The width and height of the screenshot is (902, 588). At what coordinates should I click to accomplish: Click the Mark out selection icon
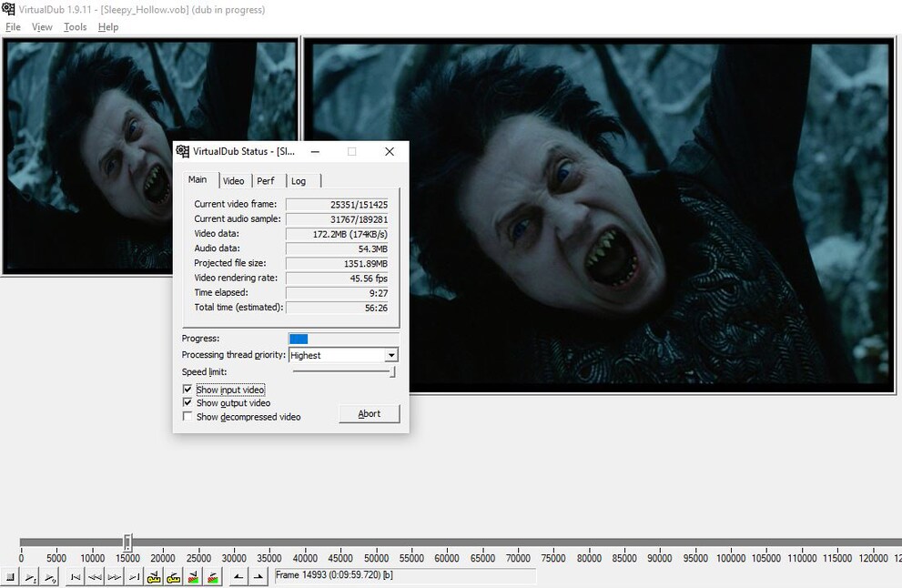click(x=258, y=576)
